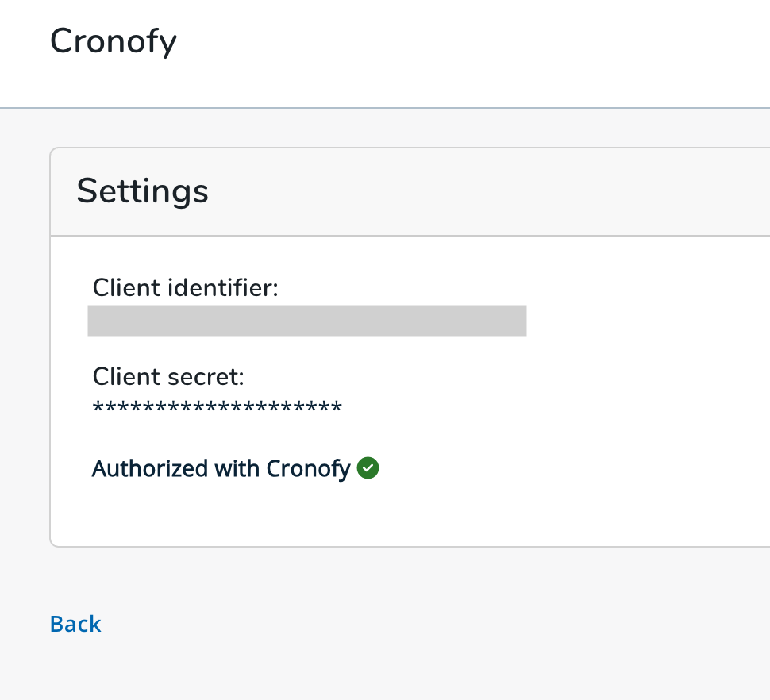This screenshot has height=700, width=770.
Task: Click the horizontal rule under the Cronofy title
Action: [x=385, y=107]
